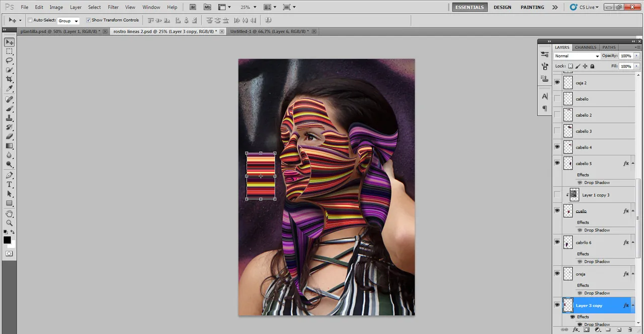The image size is (644, 334).
Task: Show the cabello 2 layer
Action: (557, 115)
